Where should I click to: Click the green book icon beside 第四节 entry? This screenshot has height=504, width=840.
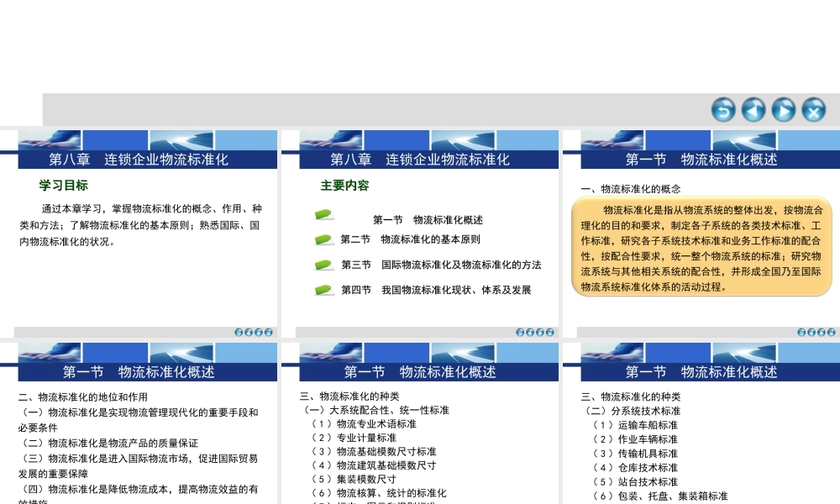pyautogui.click(x=322, y=290)
